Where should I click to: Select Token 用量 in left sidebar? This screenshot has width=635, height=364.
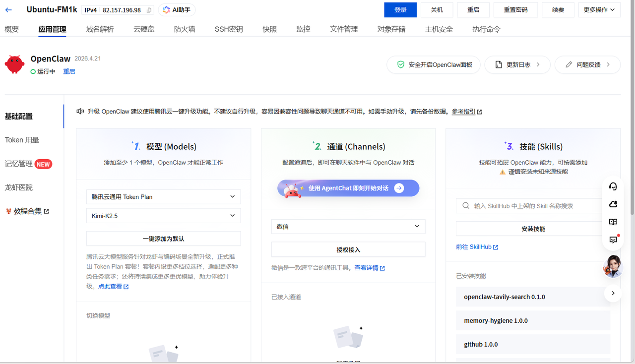click(x=22, y=140)
